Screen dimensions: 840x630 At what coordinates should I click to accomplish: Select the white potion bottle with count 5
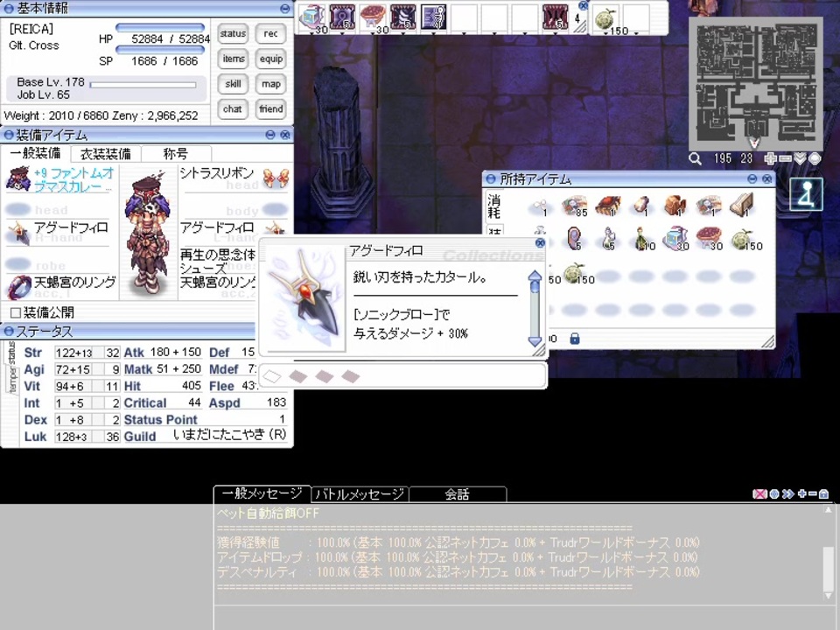[607, 239]
